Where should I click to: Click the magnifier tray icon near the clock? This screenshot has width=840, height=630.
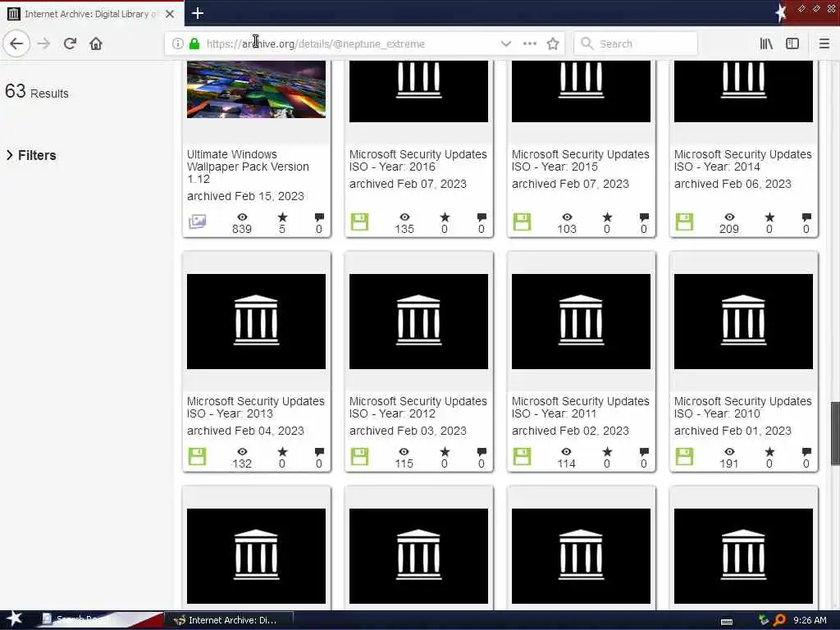(779, 620)
